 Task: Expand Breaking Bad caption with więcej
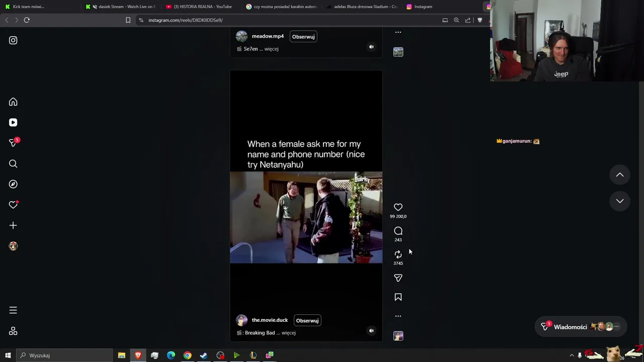click(288, 333)
